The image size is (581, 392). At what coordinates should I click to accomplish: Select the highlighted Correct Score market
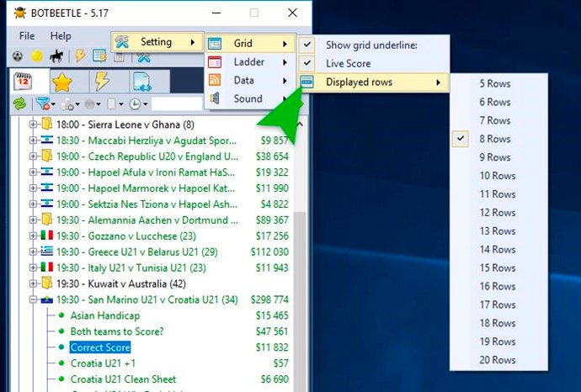[100, 347]
